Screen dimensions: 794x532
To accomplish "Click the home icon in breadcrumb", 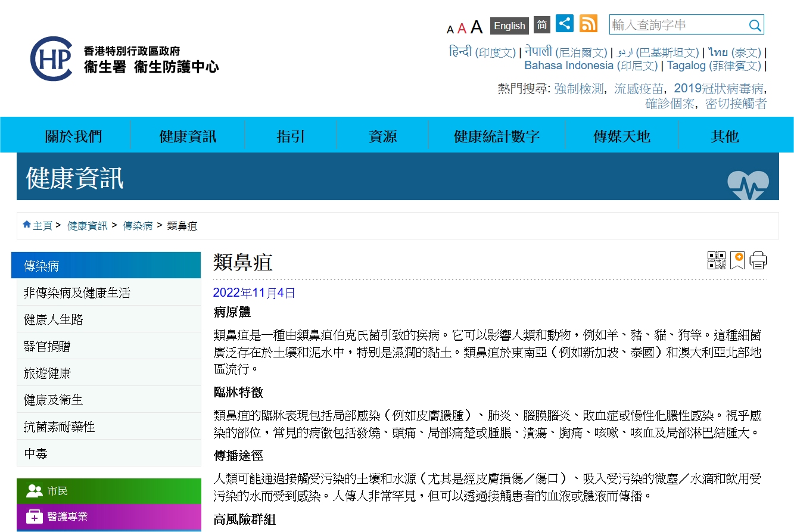I will pos(27,225).
